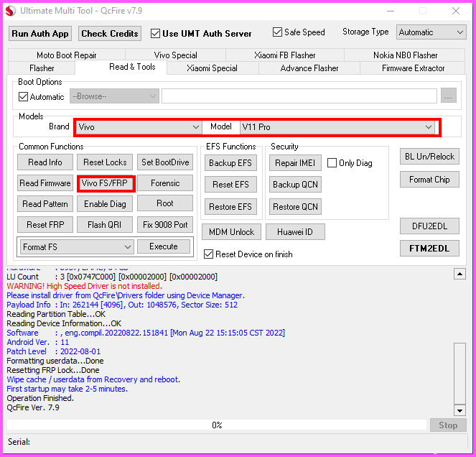This screenshot has height=457, width=476.
Task: Click the Reset Locks button
Action: (x=105, y=162)
